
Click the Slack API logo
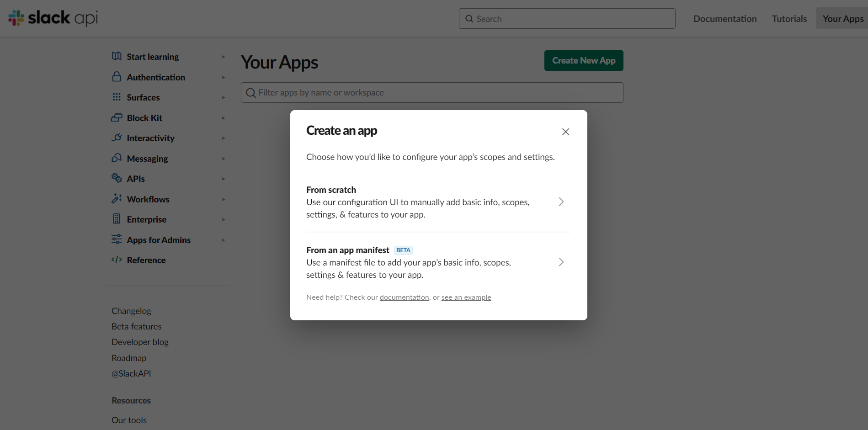53,18
